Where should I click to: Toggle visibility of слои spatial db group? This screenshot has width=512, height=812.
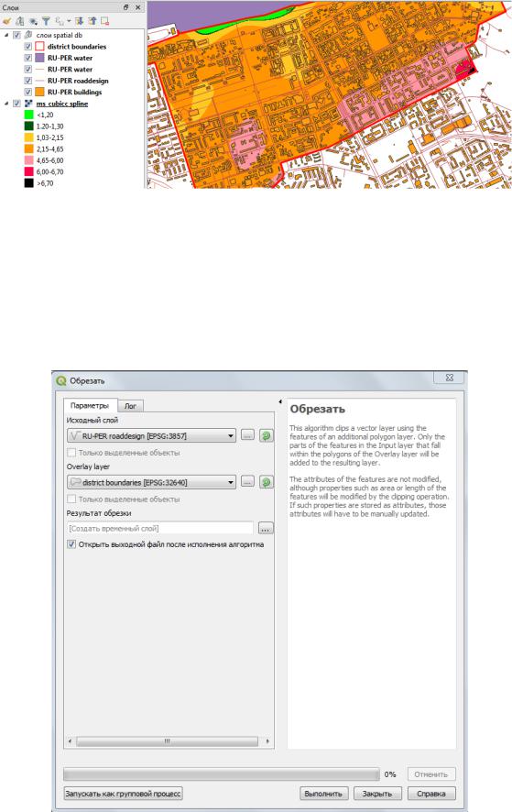coord(16,35)
